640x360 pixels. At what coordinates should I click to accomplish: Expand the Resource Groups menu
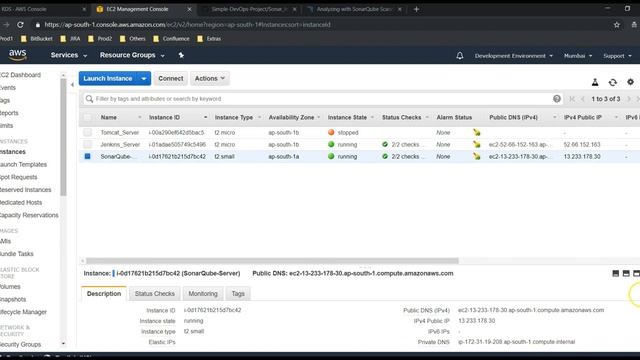click(132, 55)
